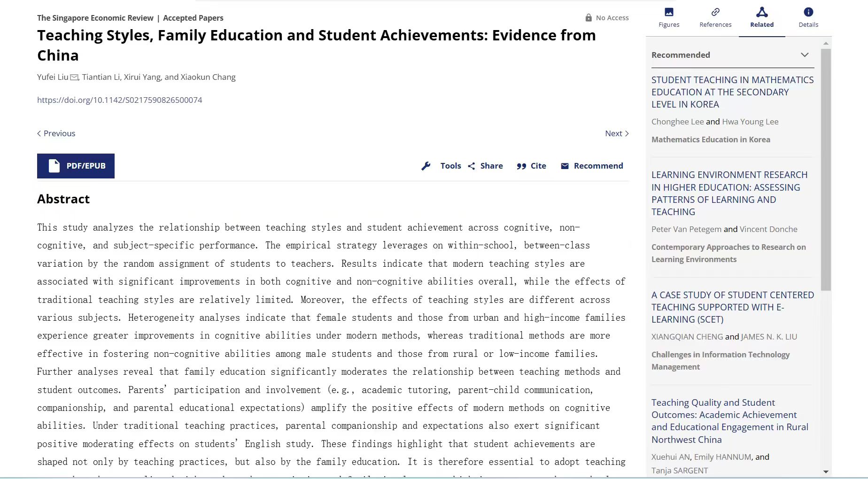Click the email icon beside Yufei Liu
Viewport: 868px width, 479px height.
point(74,77)
